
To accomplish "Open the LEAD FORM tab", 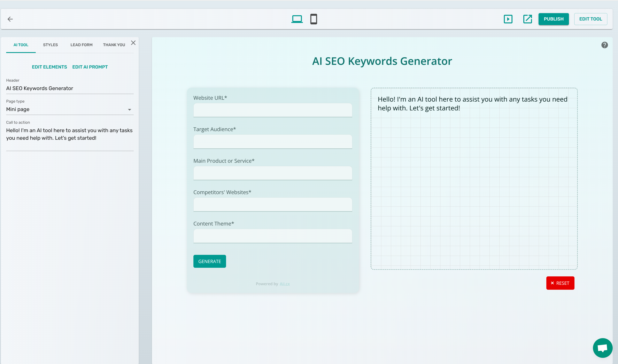I will pyautogui.click(x=82, y=45).
